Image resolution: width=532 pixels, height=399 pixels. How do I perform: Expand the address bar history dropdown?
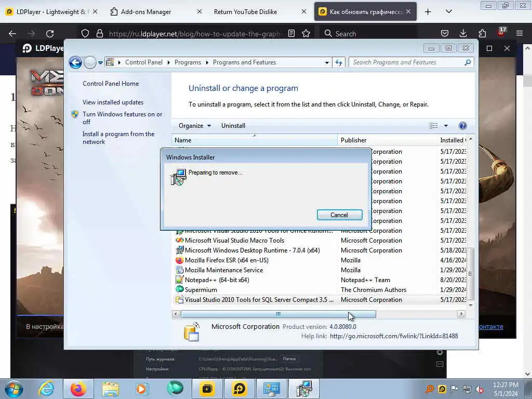(x=327, y=63)
